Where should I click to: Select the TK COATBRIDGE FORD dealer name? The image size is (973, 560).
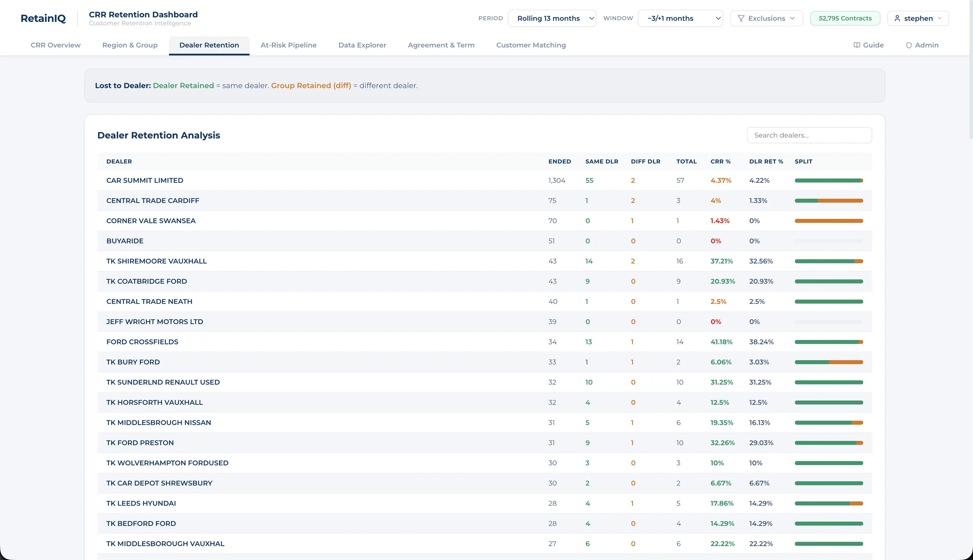[146, 281]
